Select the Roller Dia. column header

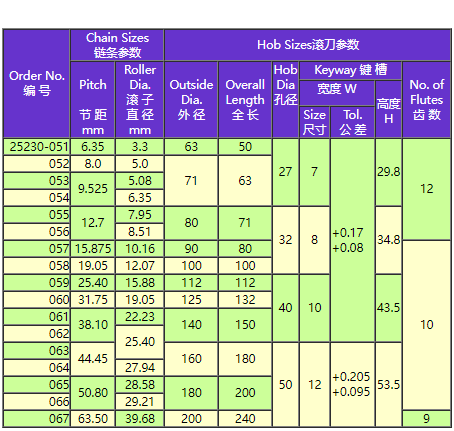click(140, 100)
